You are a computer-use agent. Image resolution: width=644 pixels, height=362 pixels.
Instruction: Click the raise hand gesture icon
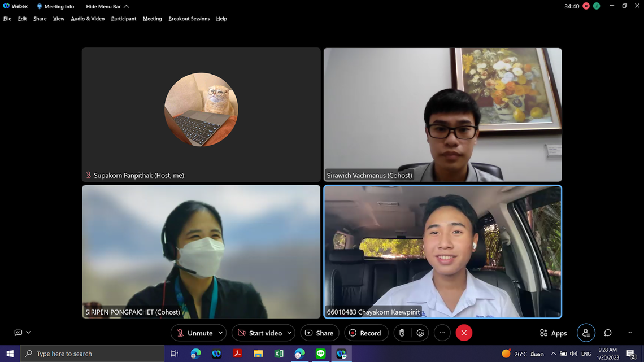point(402,333)
